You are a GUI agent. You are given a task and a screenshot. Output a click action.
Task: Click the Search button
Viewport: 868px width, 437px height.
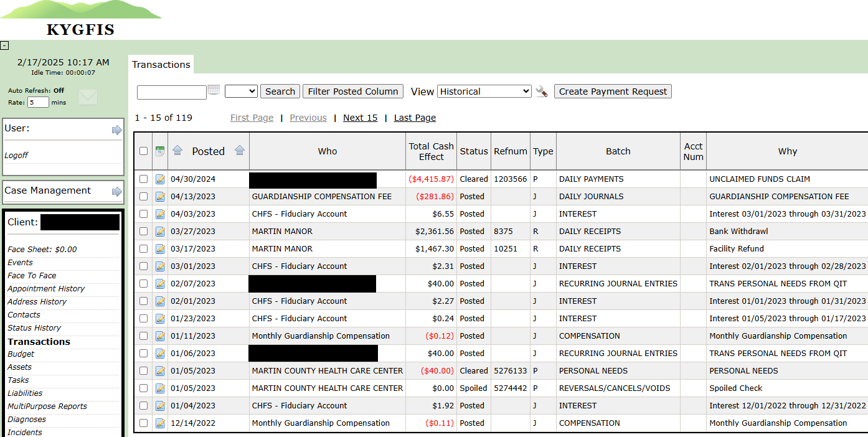[x=280, y=92]
